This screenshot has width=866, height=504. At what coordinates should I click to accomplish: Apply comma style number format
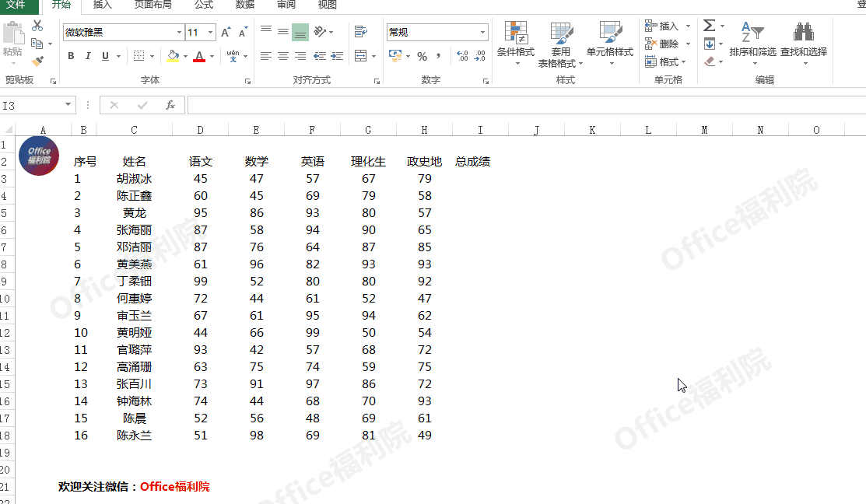439,56
